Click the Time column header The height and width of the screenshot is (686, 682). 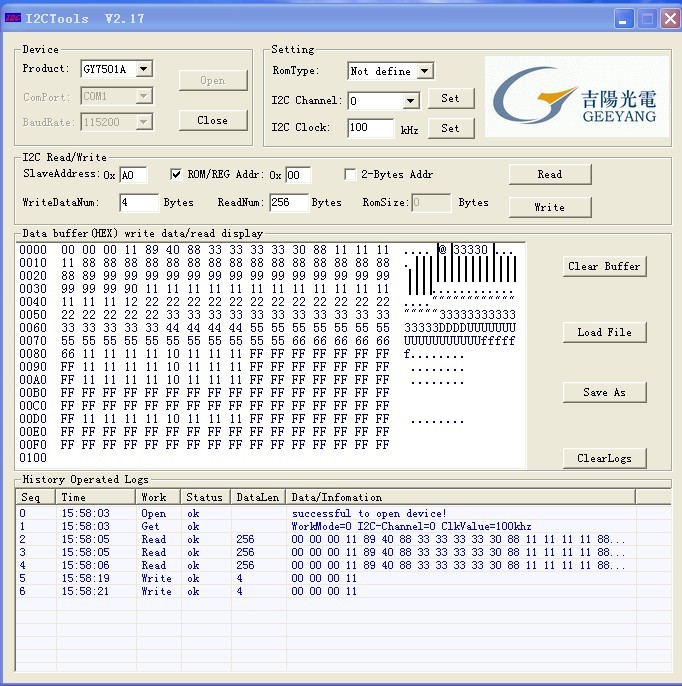pos(95,497)
